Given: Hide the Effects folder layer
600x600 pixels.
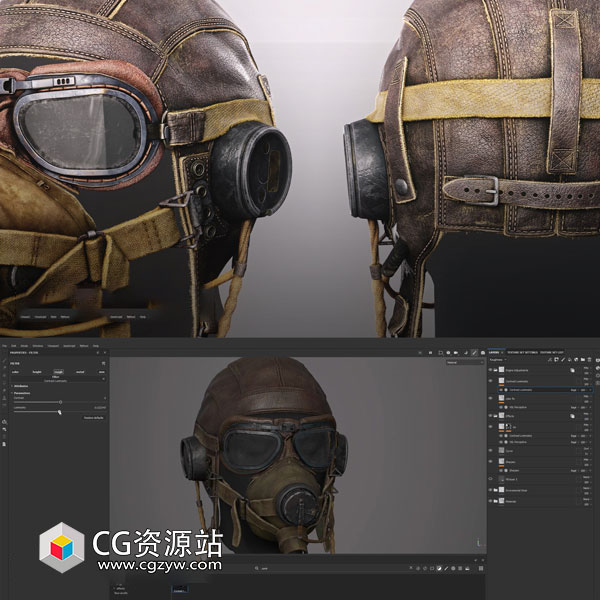Looking at the screenshot, I should (491, 416).
